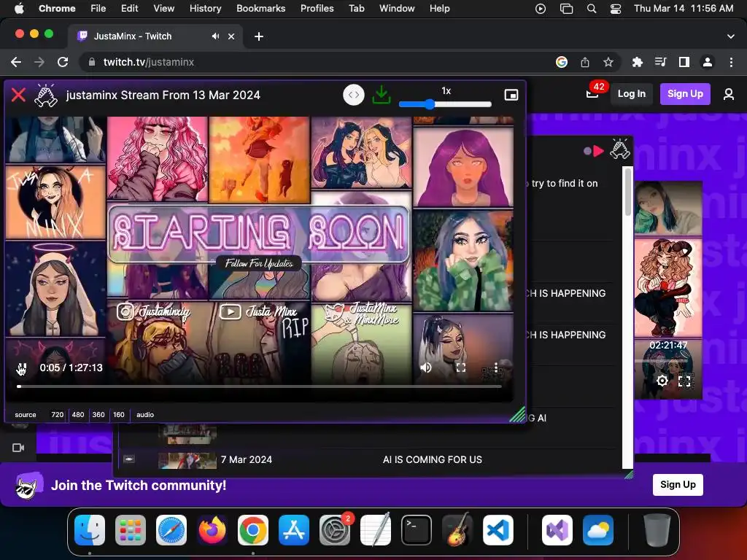
Task: Click the green resize grip of the overlay player
Action: click(x=517, y=415)
